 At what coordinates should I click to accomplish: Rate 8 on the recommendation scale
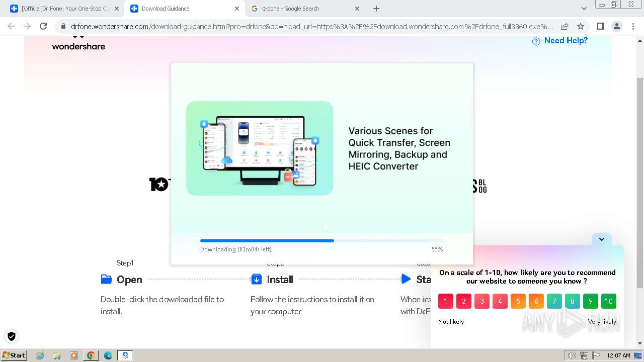point(573,301)
